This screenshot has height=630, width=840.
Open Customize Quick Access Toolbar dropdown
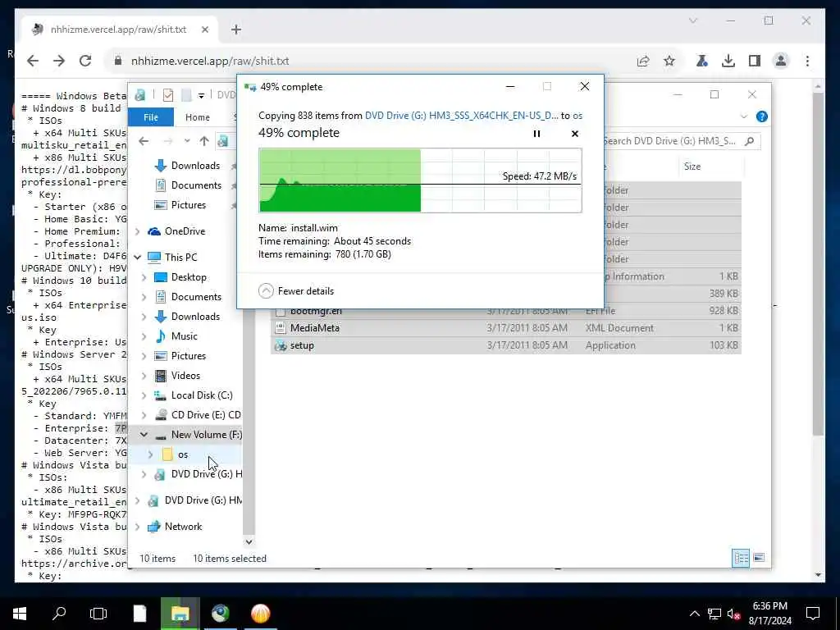201,96
